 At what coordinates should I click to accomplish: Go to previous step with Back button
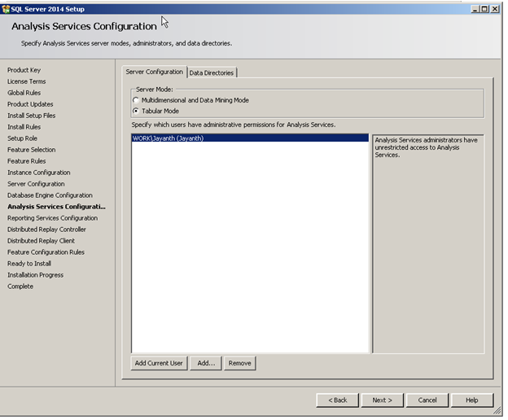coord(338,400)
